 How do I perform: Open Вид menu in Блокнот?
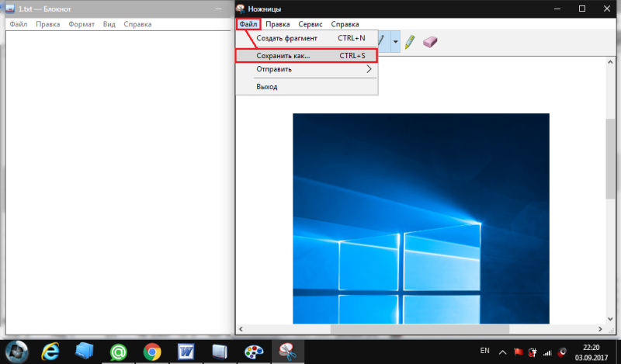click(109, 24)
